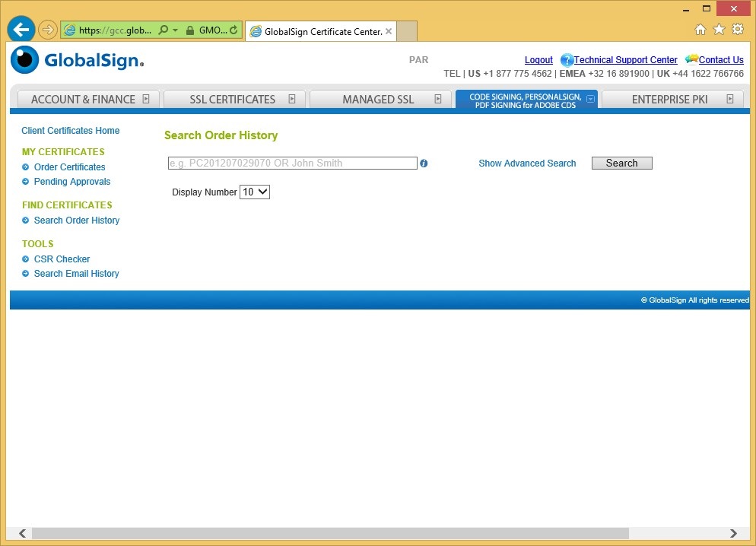Click the browser Back arrow button
This screenshot has height=546, width=756.
click(x=21, y=30)
